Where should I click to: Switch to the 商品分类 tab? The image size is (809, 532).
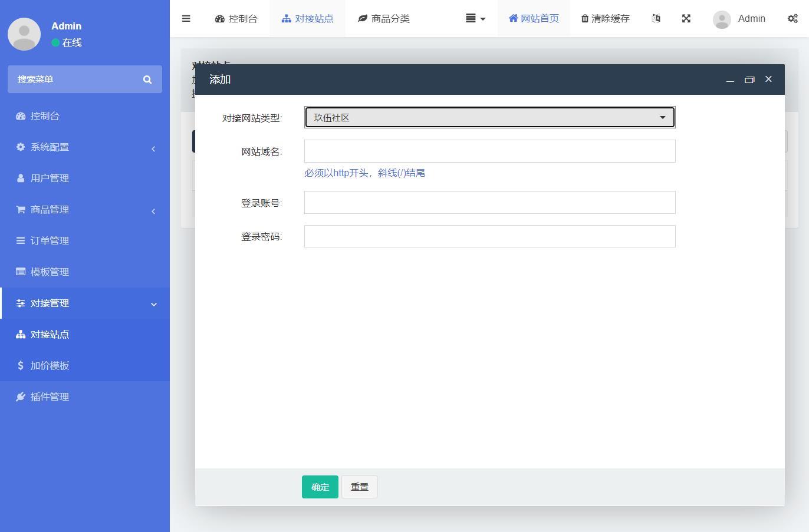(x=383, y=18)
